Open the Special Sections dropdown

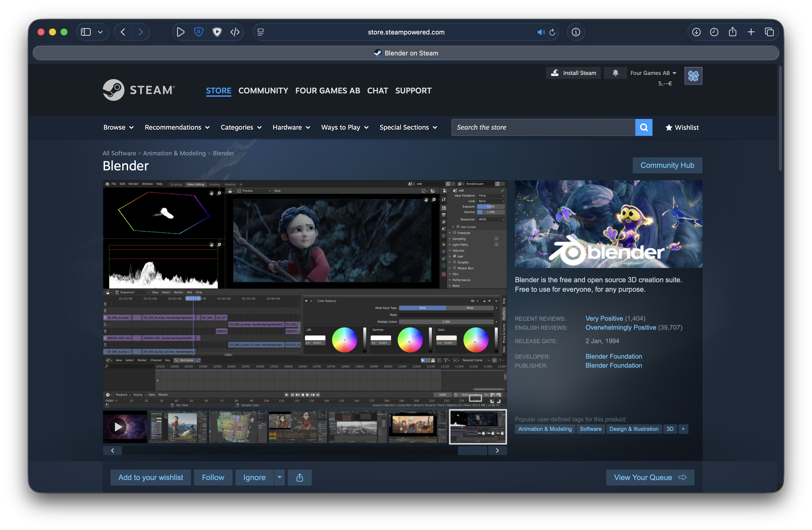click(408, 127)
